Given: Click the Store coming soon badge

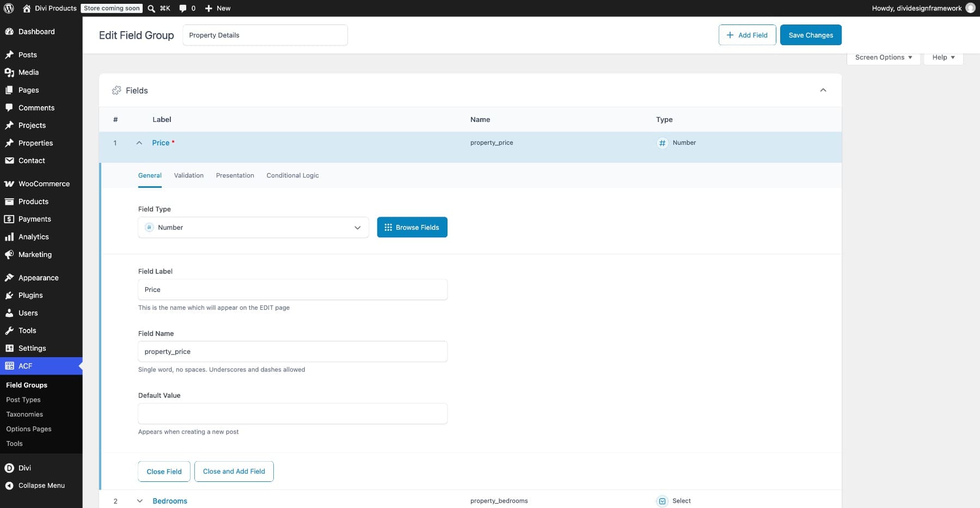Looking at the screenshot, I should pos(112,8).
